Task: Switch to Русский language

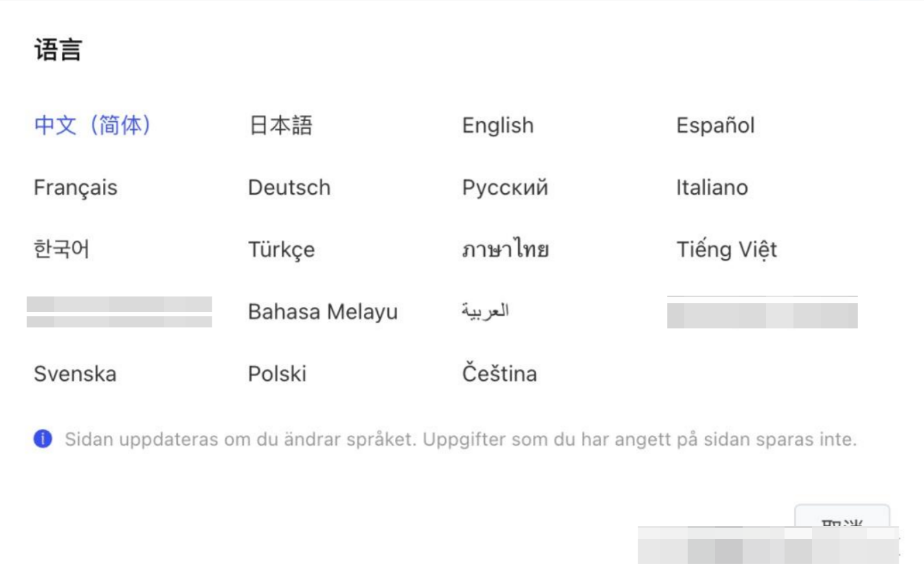Action: (x=504, y=187)
